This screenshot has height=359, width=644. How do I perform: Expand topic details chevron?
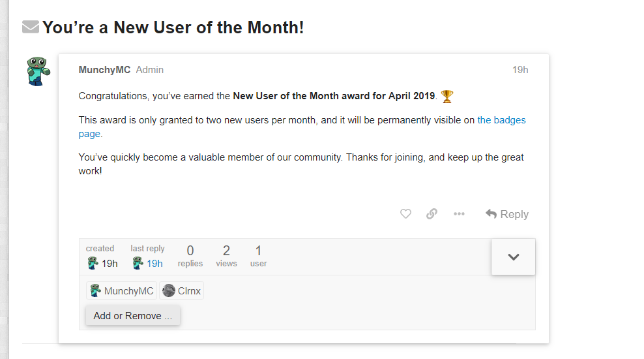(513, 257)
